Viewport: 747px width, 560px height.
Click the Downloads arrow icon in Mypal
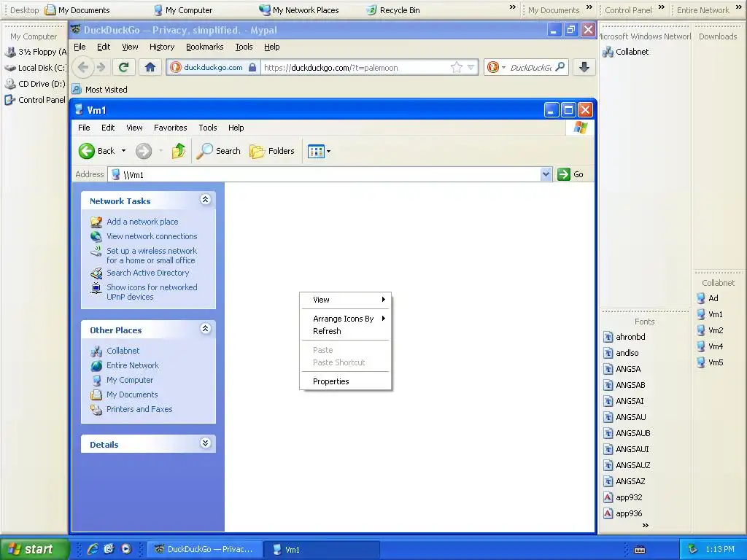(584, 68)
